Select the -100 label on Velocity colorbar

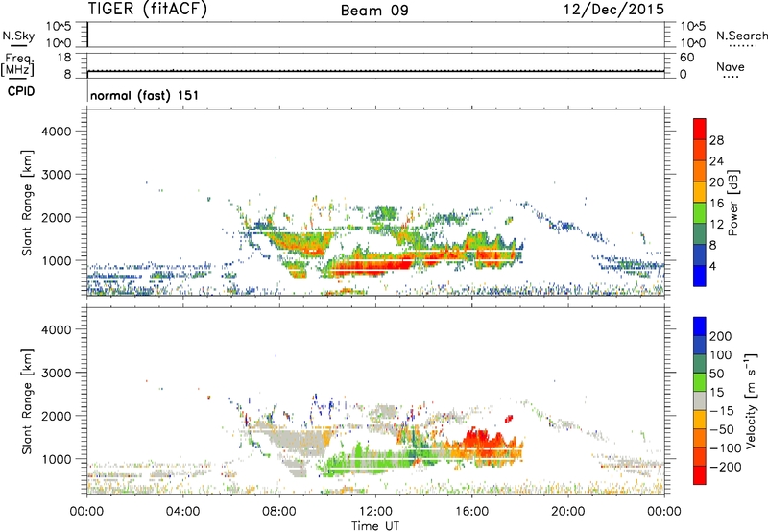[726, 448]
